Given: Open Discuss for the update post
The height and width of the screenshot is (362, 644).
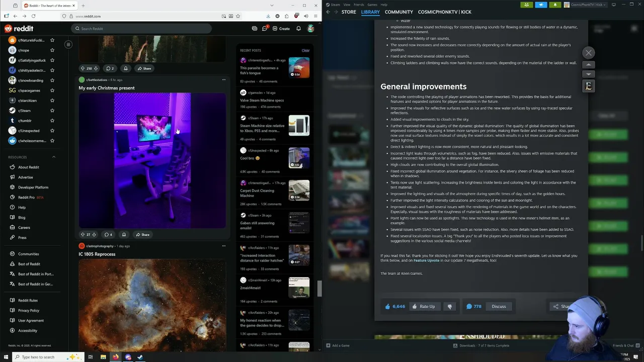Looking at the screenshot, I should tap(499, 306).
